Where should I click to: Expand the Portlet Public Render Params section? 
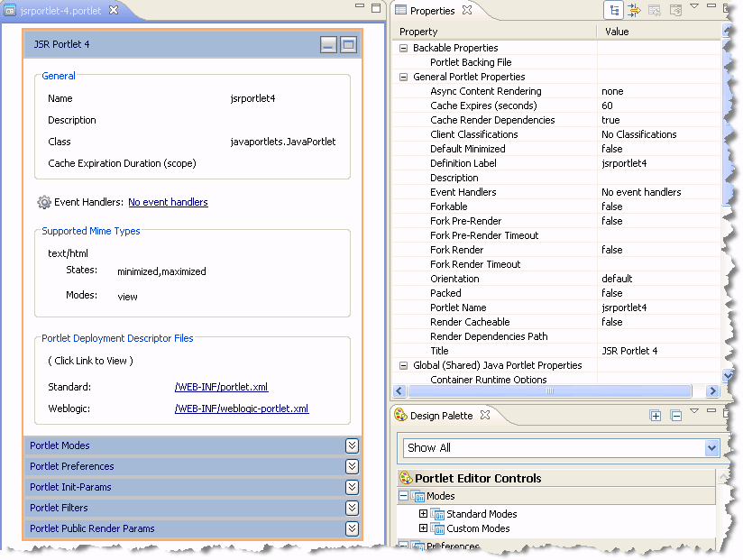(352, 528)
